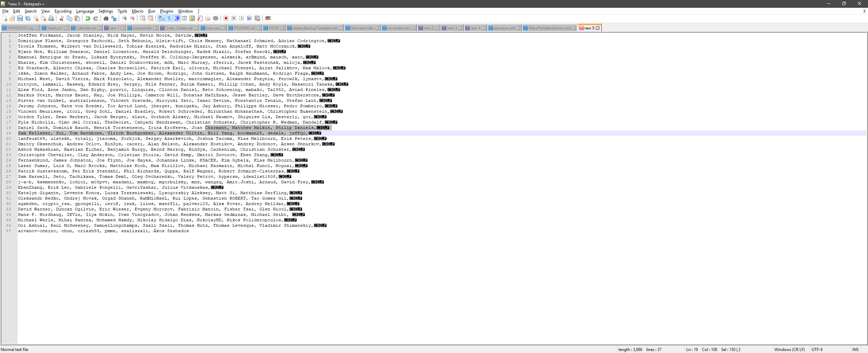Start recording a macro

pos(225,18)
